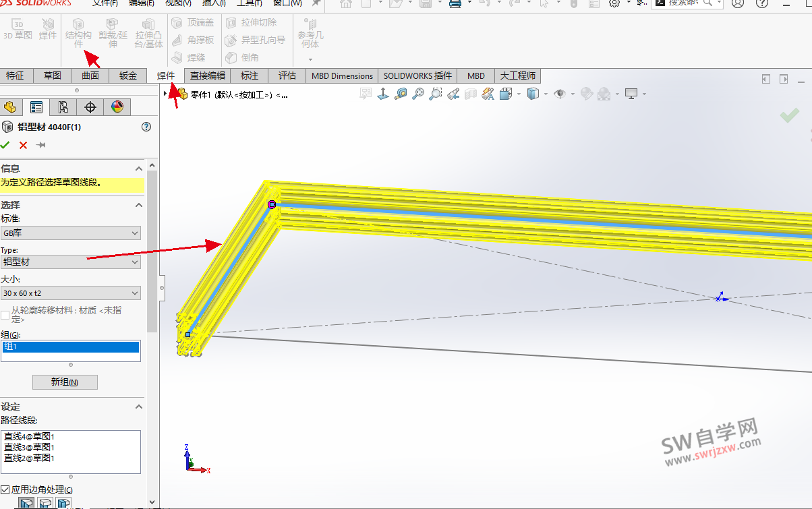812x509 pixels.
Task: Confirm the feature with the green checkmark
Action: coord(5,145)
